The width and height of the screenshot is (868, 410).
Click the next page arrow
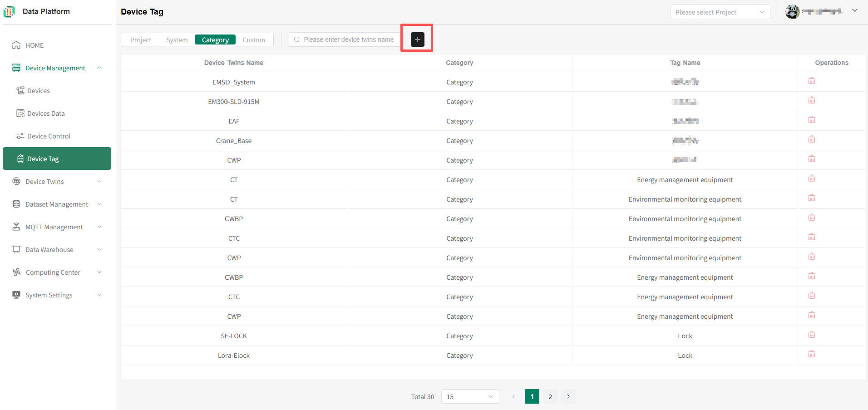(568, 396)
